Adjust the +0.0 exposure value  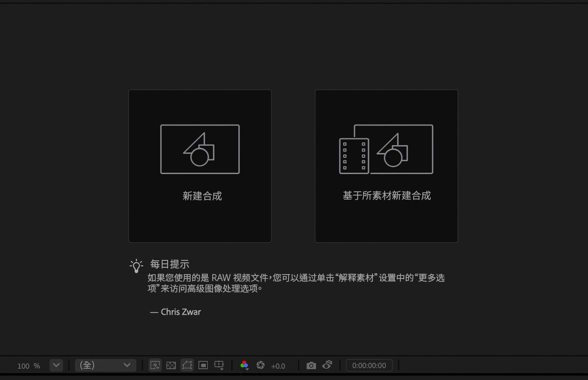coord(278,366)
